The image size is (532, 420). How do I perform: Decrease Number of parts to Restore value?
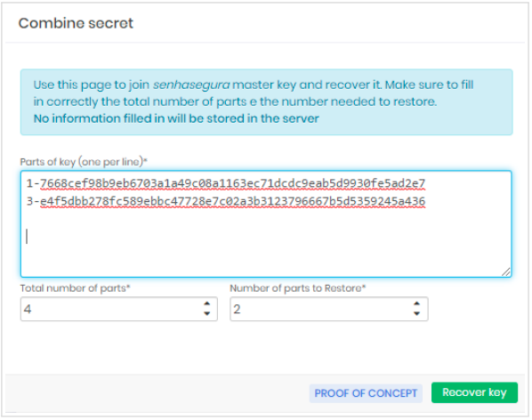[416, 313]
